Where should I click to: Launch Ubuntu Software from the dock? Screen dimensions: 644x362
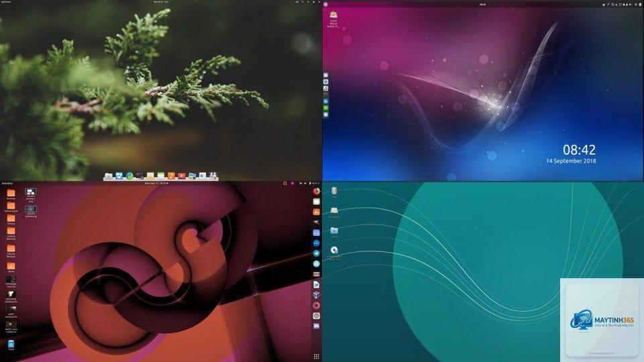pyautogui.click(x=316, y=212)
